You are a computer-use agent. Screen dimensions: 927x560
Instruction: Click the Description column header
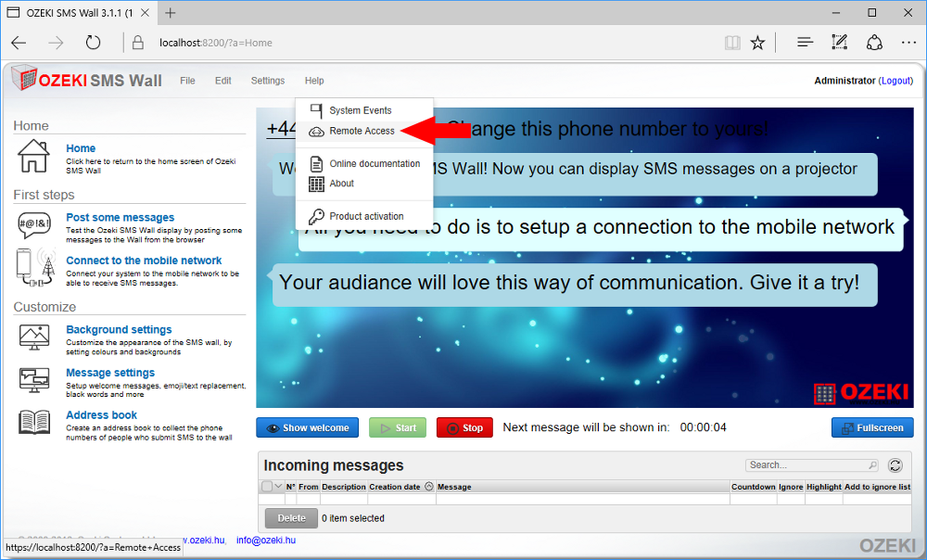point(344,487)
